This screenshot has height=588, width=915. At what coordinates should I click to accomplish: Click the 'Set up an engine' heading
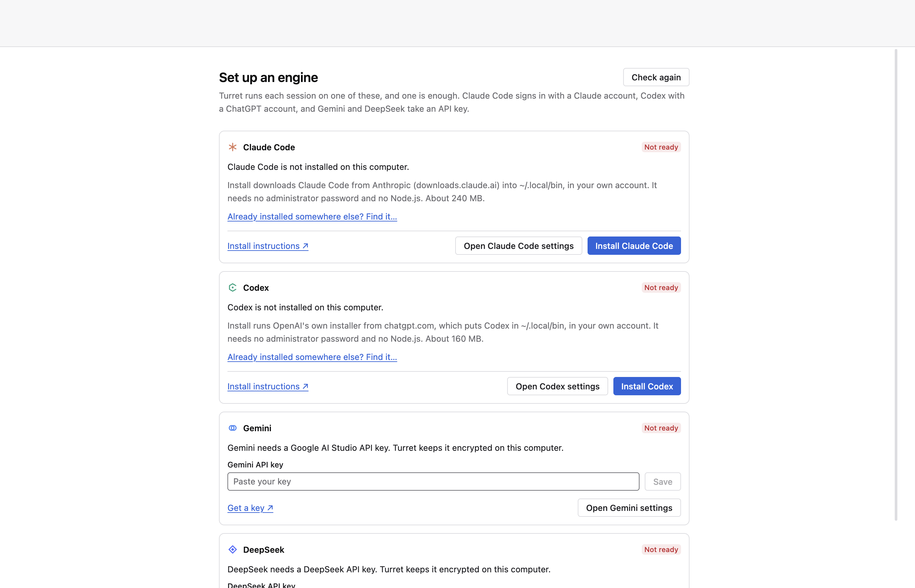click(268, 77)
